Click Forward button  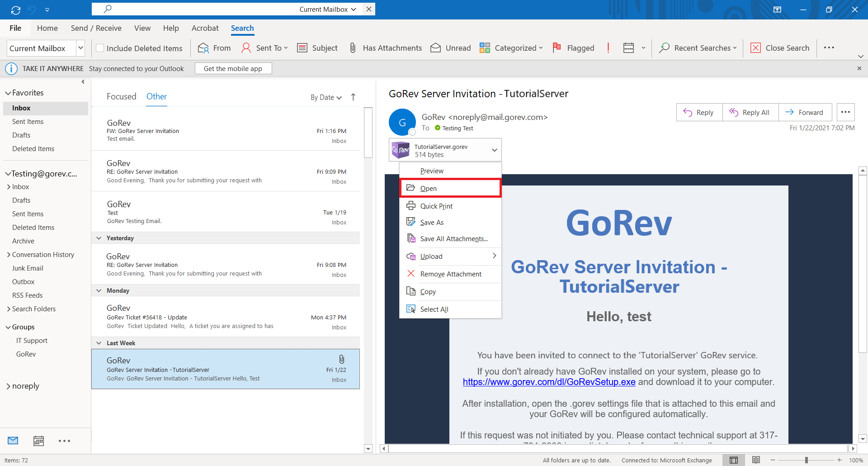(805, 112)
